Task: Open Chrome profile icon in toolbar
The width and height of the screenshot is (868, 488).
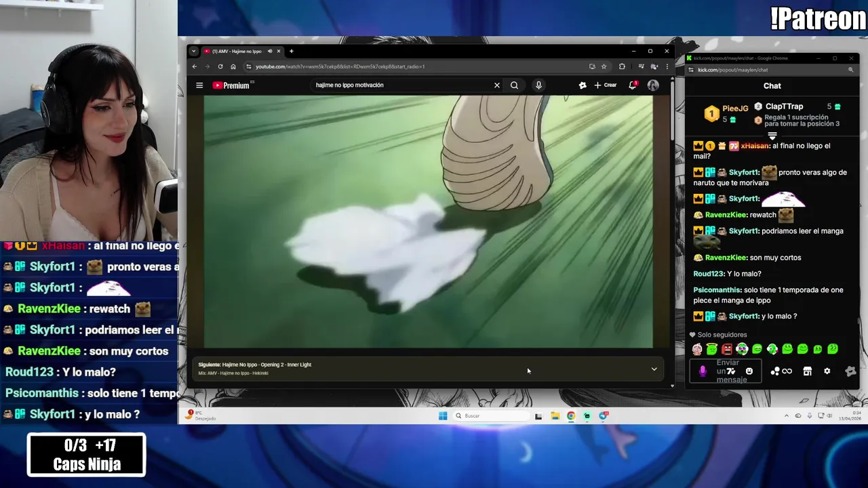Action: coord(654,66)
